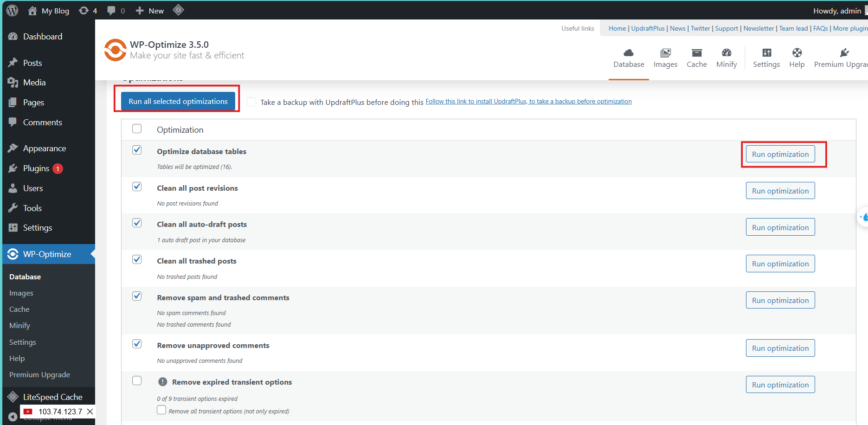Uncheck Clean all trashed posts checkbox

(x=137, y=259)
